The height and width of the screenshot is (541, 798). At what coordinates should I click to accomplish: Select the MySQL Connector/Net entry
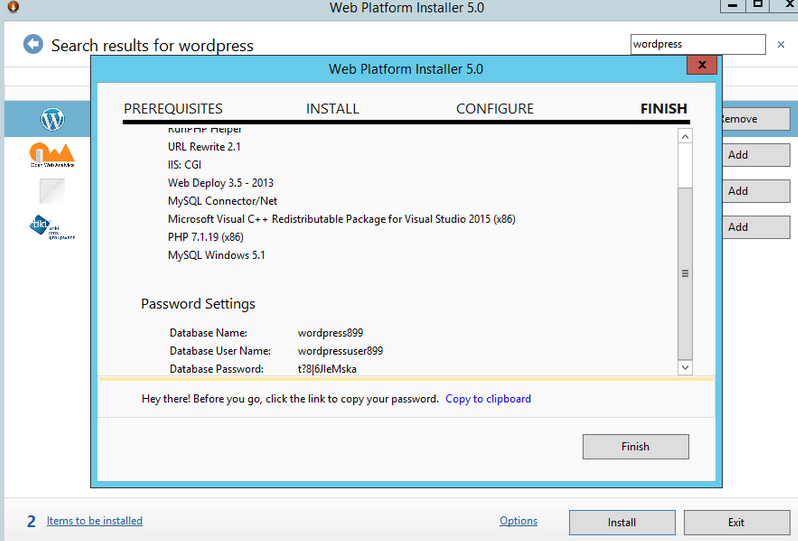[x=222, y=201]
